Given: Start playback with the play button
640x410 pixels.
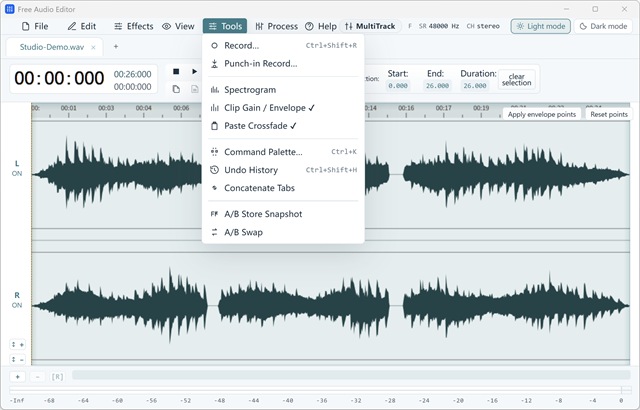Looking at the screenshot, I should click(x=194, y=71).
